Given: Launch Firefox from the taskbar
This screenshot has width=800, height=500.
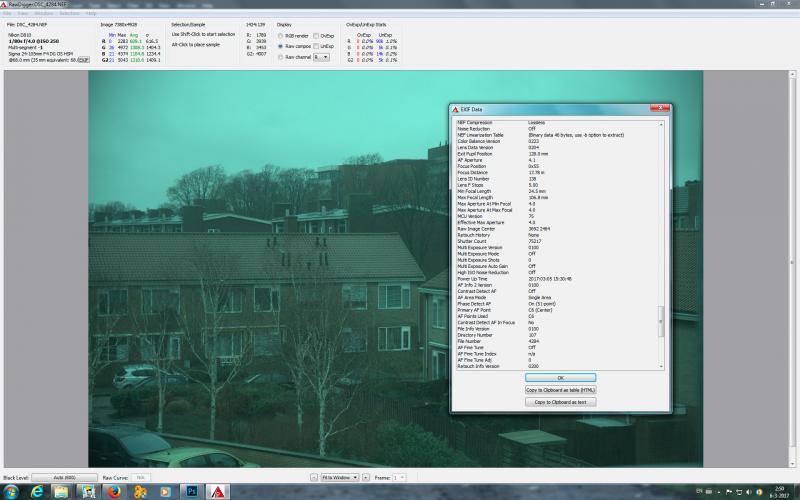Looking at the screenshot, I should 114,492.
